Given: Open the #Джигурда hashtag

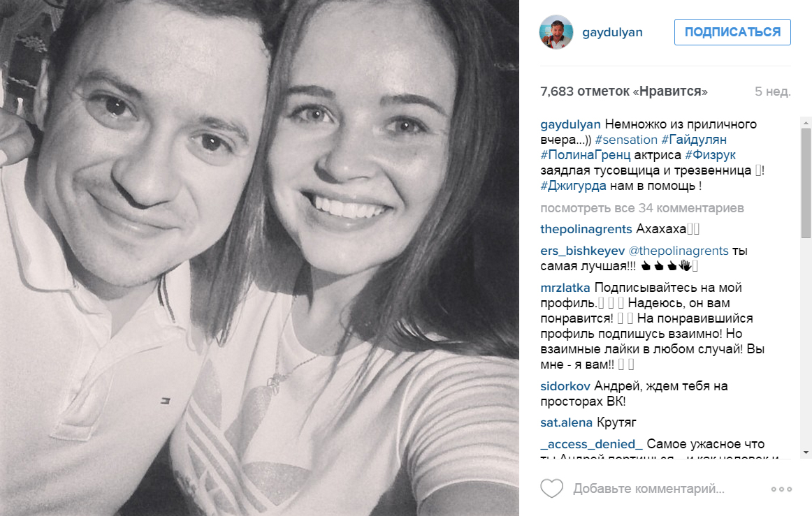Looking at the screenshot, I should point(573,186).
